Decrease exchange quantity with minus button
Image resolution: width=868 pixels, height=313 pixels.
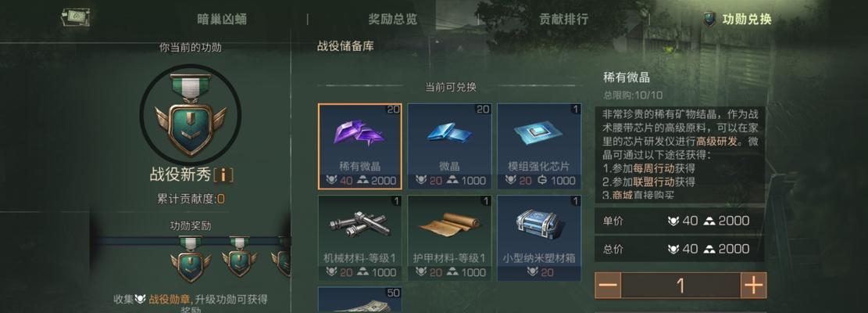[608, 286]
